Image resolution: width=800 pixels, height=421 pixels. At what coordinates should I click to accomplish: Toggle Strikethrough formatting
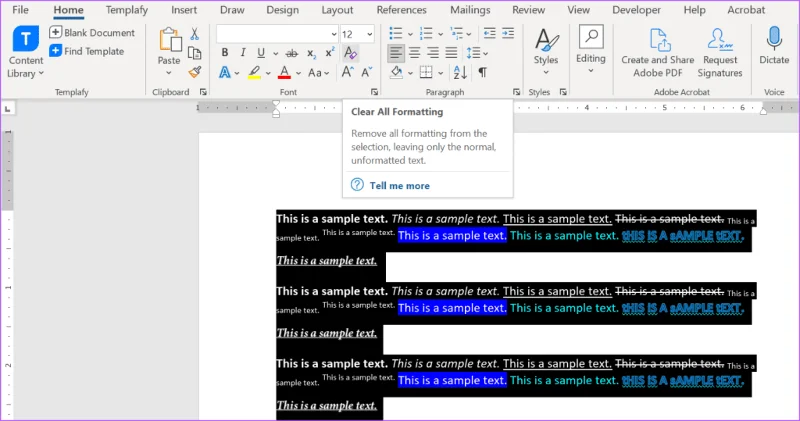[x=292, y=53]
